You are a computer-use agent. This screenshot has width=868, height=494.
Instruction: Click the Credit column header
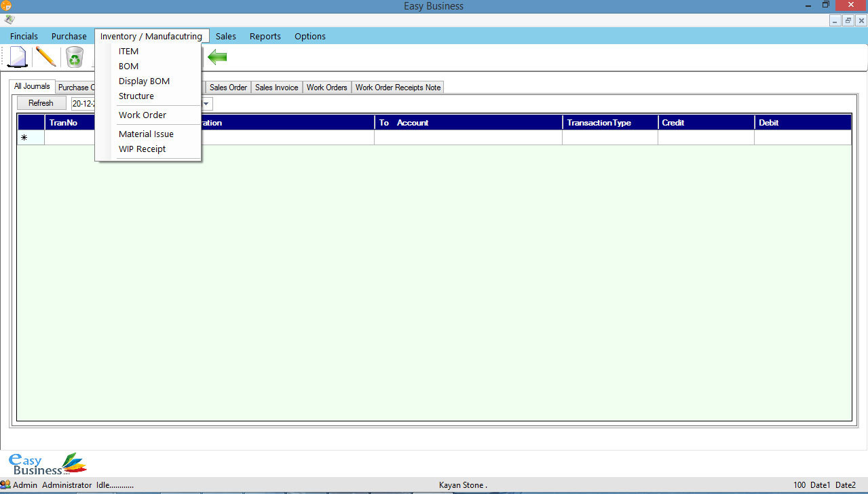click(706, 123)
